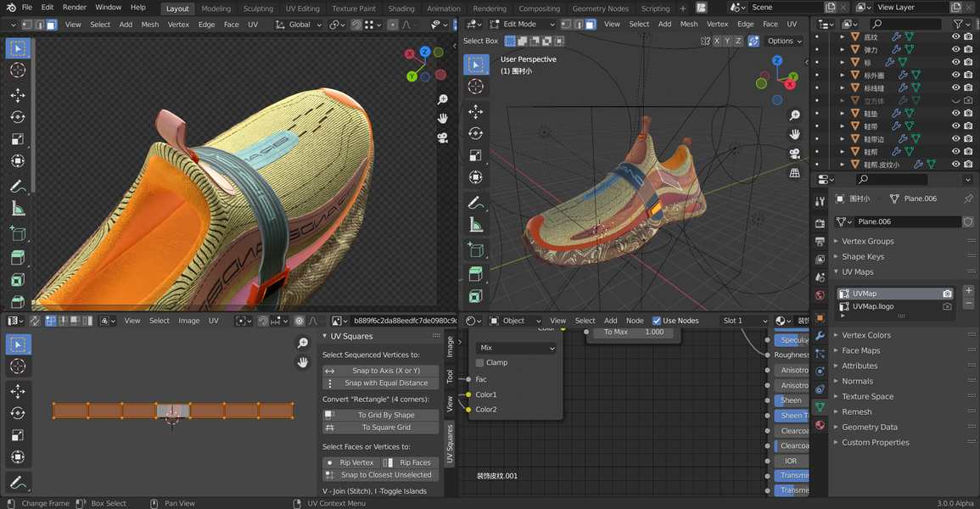Select the Measure tool in left viewport
This screenshot has height=509, width=980.
[x=18, y=209]
